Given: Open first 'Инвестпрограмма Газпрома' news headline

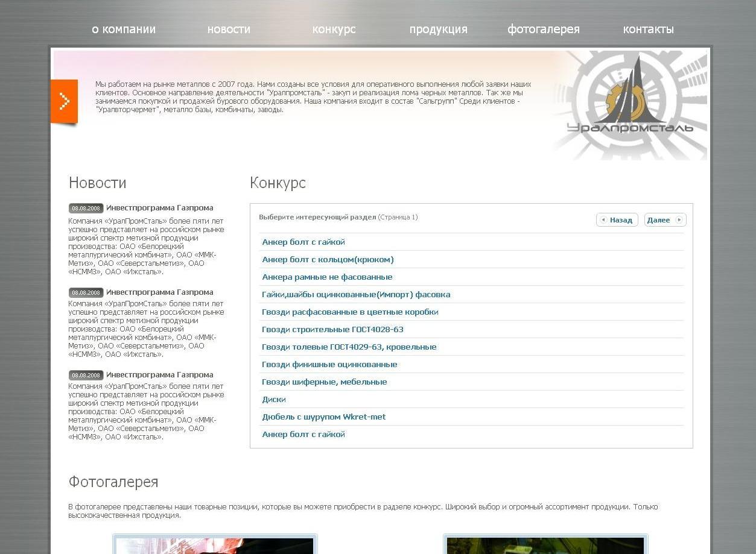Looking at the screenshot, I should point(160,208).
